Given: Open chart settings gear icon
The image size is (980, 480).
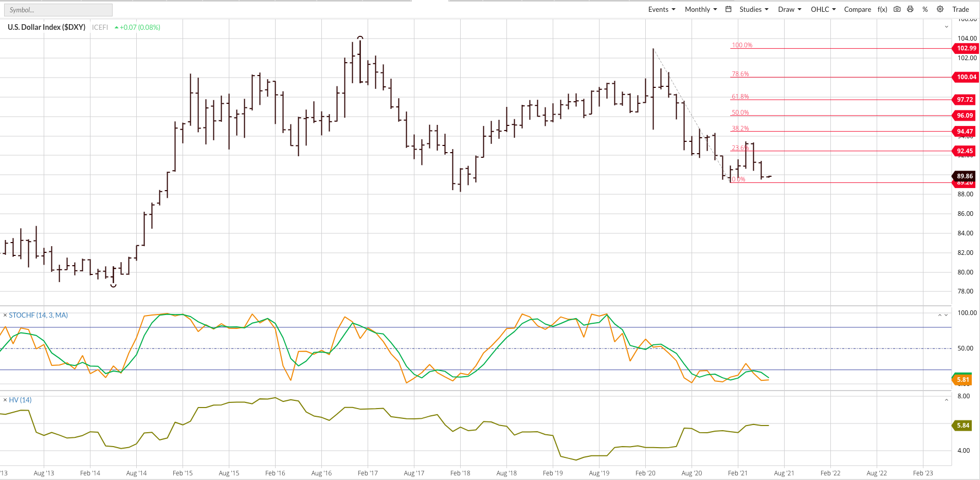Looking at the screenshot, I should click(x=940, y=9).
